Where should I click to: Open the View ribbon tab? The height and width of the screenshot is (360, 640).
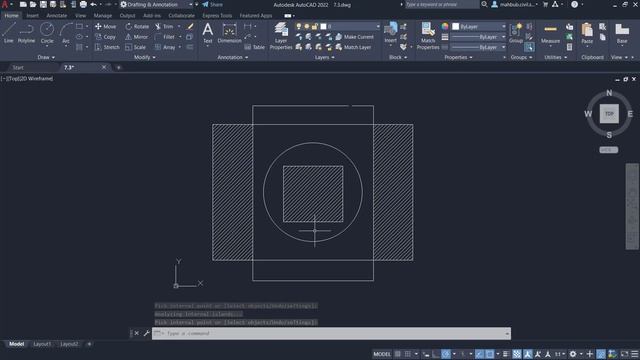click(x=80, y=16)
